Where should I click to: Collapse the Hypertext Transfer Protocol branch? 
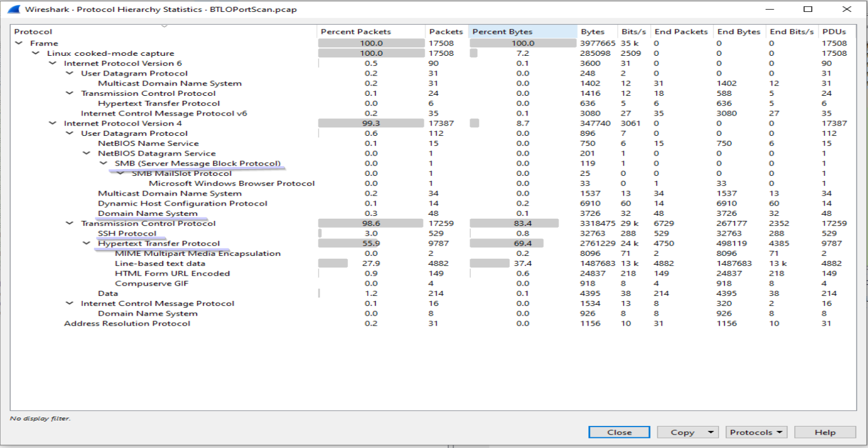point(86,243)
